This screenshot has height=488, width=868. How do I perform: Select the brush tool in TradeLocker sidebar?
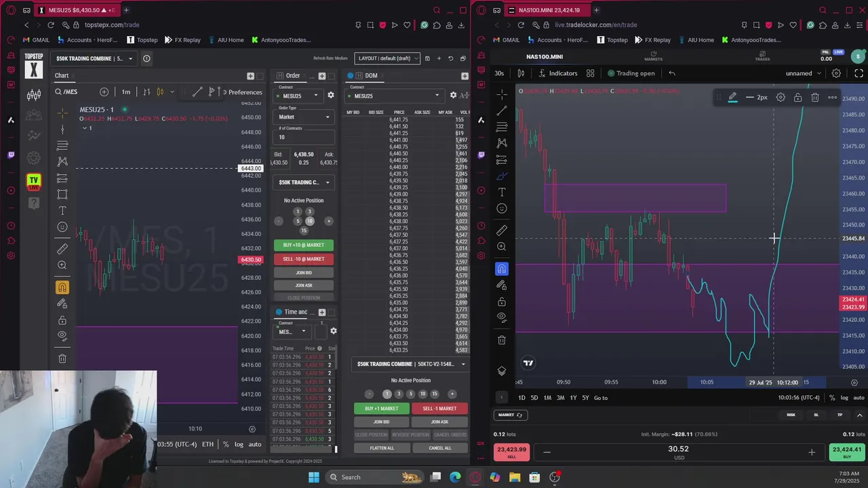pyautogui.click(x=502, y=176)
